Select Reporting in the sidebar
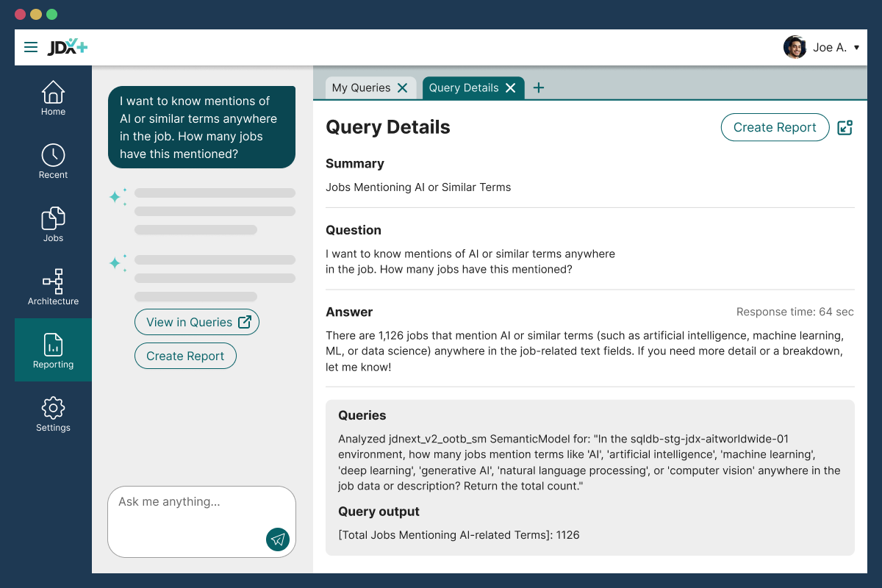 coord(53,350)
